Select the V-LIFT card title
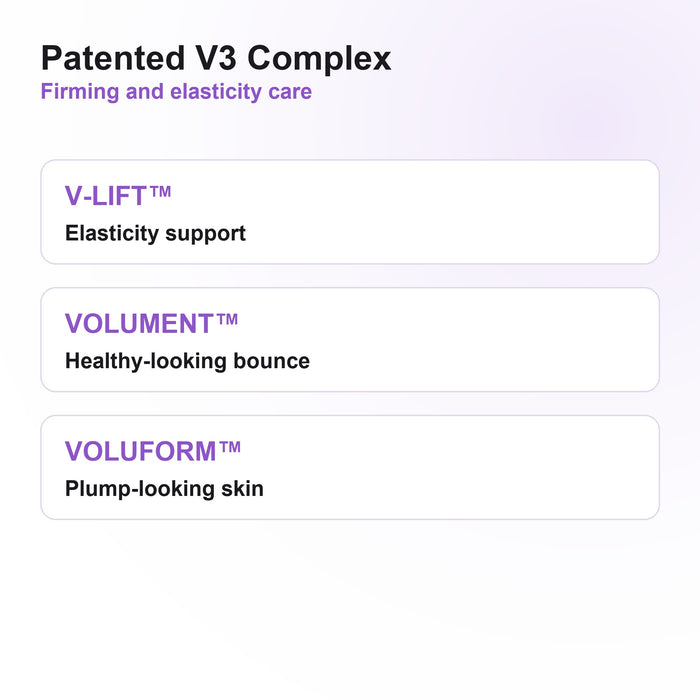Screen dimensions: 700x700 tap(118, 195)
